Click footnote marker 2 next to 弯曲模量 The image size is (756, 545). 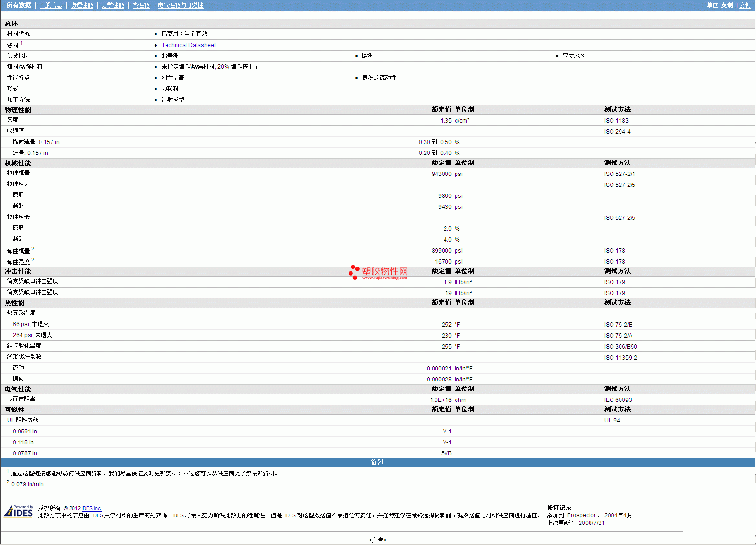tap(33, 249)
